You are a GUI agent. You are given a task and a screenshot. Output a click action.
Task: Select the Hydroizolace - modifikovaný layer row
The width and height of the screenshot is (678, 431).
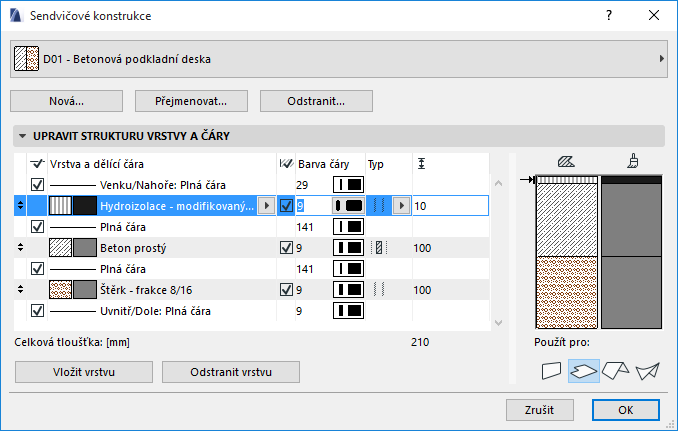click(x=252, y=206)
